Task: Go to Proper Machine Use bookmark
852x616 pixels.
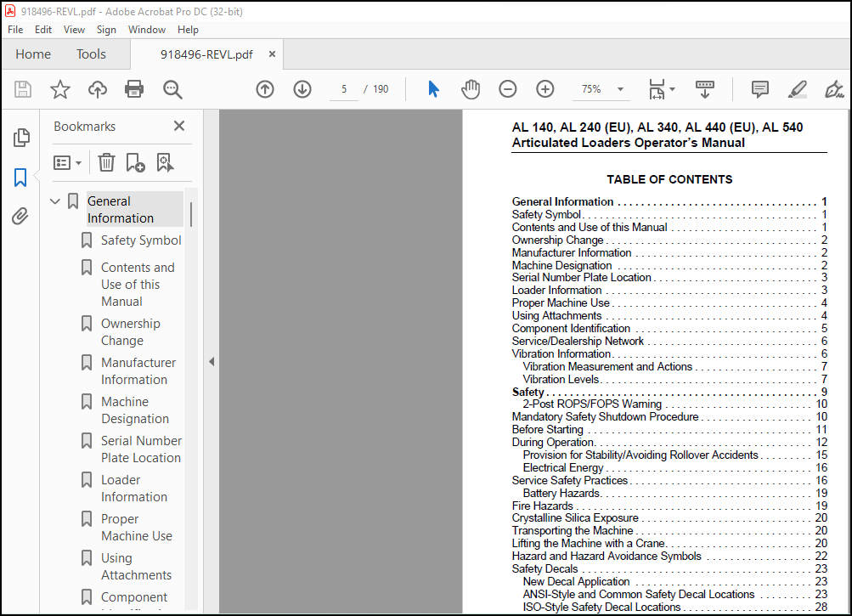Action: click(x=137, y=528)
